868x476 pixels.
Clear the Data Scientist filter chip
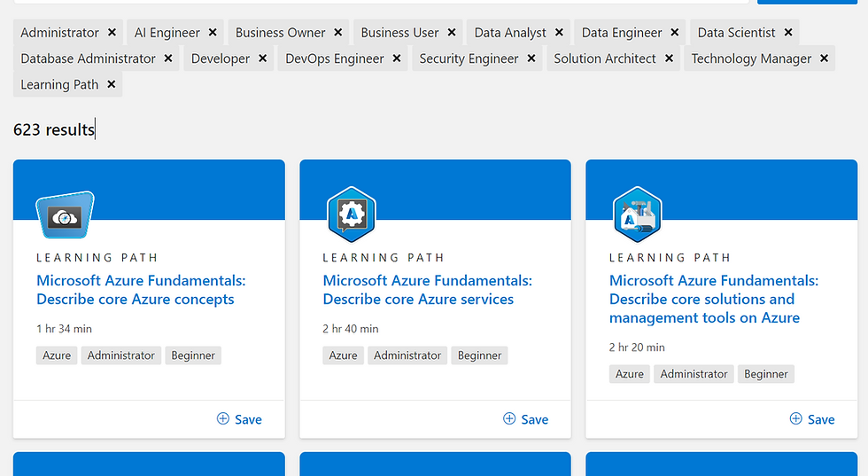pos(788,33)
